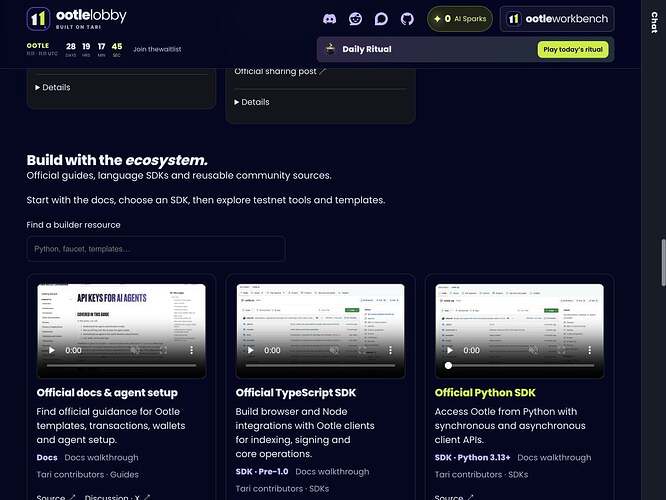Open the Official TypeScript SDK title
The width and height of the screenshot is (666, 500).
[x=296, y=393]
